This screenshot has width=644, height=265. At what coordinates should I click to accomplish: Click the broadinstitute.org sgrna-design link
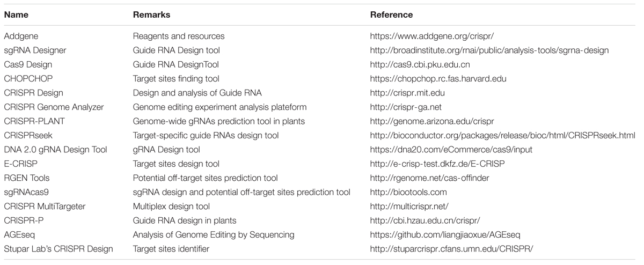click(489, 50)
